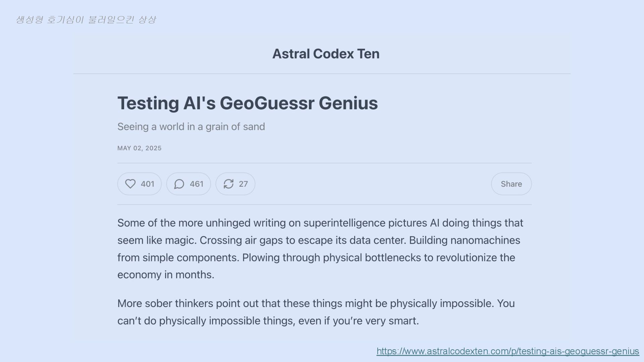
Task: Click the subtitle Seeing a world in a grain of sand
Action: [191, 127]
